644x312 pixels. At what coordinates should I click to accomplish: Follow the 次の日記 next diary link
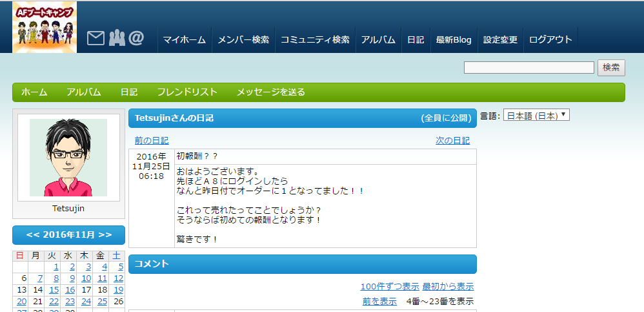point(452,140)
